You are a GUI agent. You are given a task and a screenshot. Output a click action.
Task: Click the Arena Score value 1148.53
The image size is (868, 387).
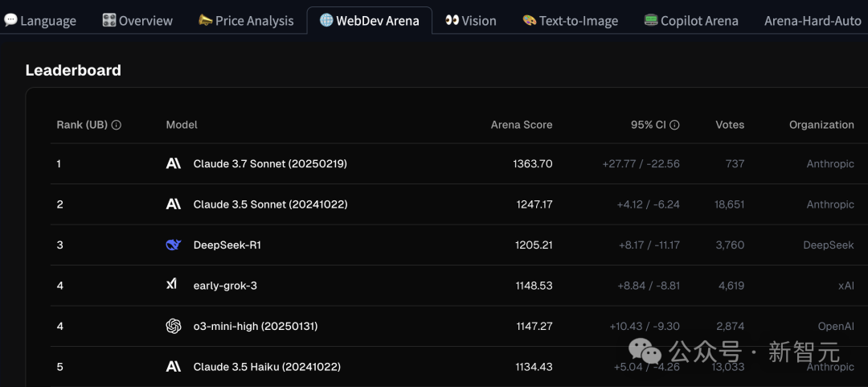[x=533, y=286]
